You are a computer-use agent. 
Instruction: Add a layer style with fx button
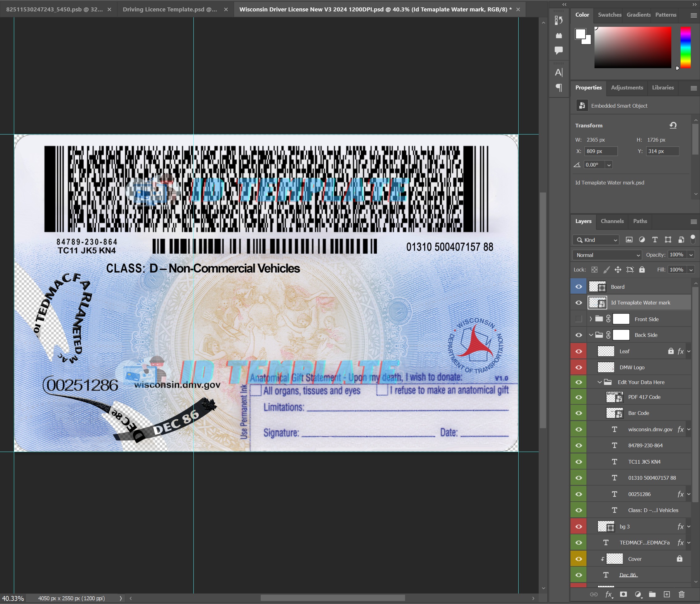point(609,594)
